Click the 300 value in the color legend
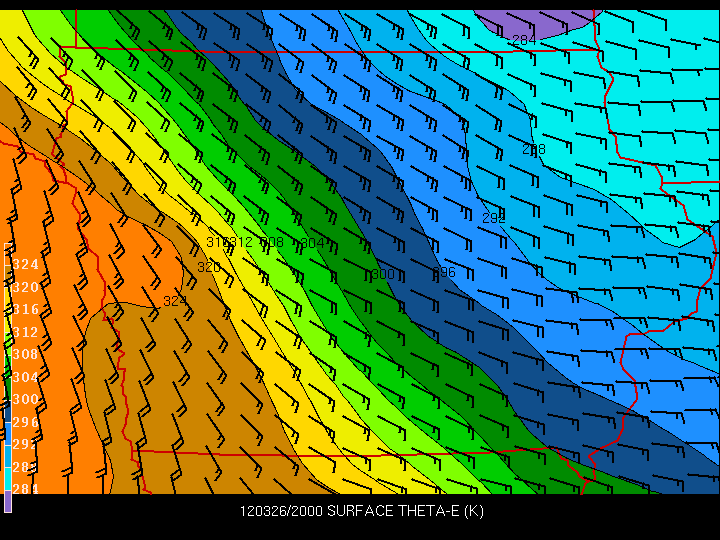 pyautogui.click(x=26, y=399)
